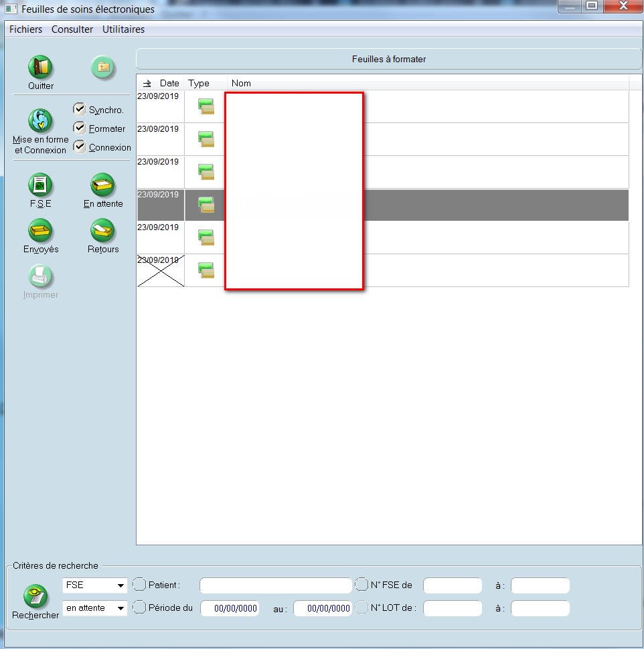The height and width of the screenshot is (649, 644).
Task: Sort list by Date column header
Action: pyautogui.click(x=169, y=83)
